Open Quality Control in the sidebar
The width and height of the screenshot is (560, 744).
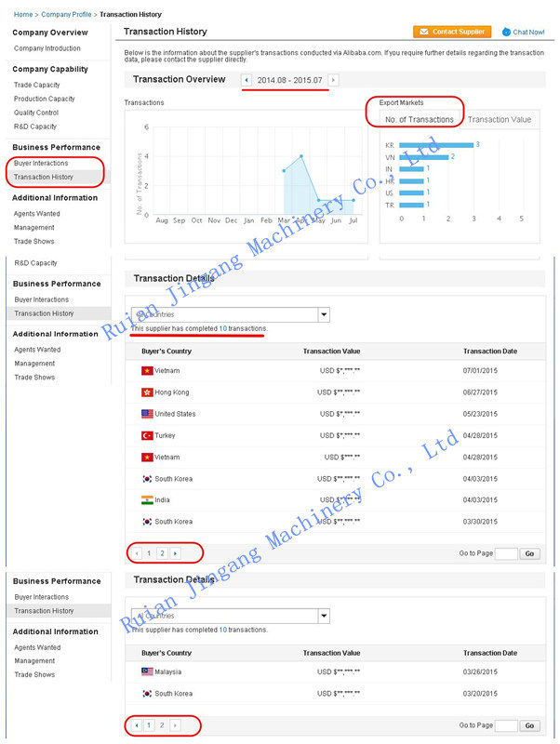click(36, 113)
